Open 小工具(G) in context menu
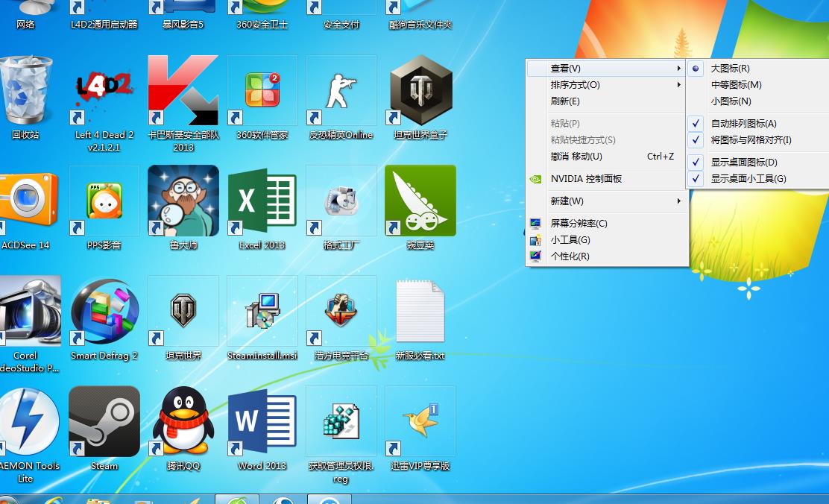The width and height of the screenshot is (829, 504). pyautogui.click(x=606, y=239)
